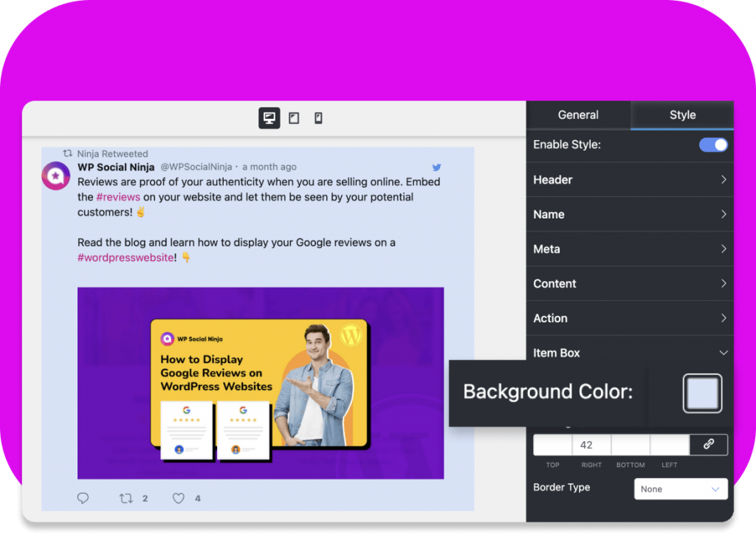Image resolution: width=756 pixels, height=535 pixels.
Task: Open the Background Color swatch picker
Action: pos(702,393)
